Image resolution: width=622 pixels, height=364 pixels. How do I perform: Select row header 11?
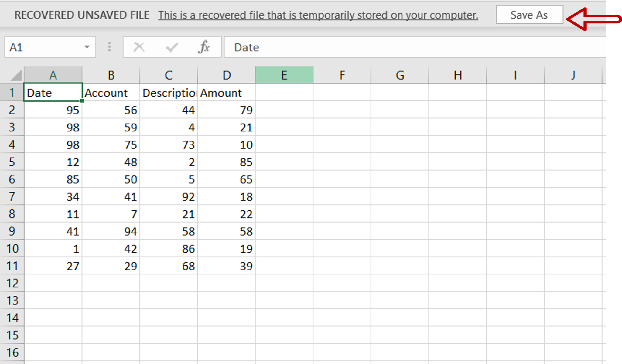(x=12, y=266)
